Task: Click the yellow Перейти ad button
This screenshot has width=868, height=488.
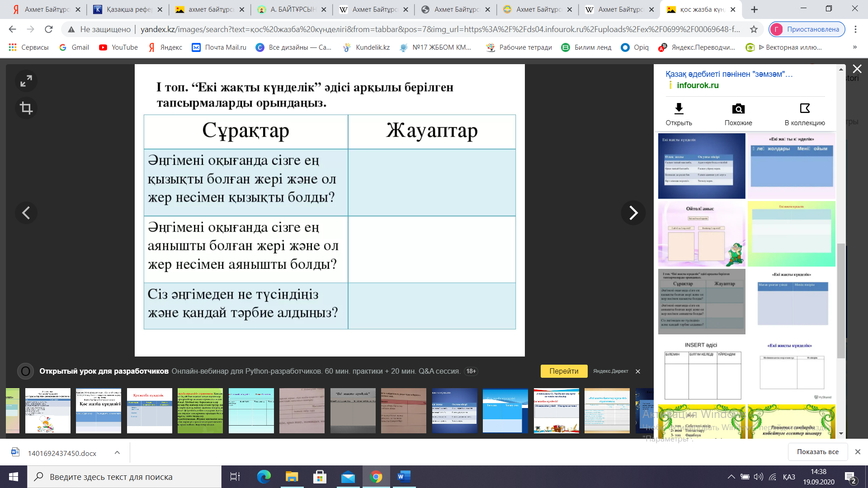Action: tap(564, 371)
